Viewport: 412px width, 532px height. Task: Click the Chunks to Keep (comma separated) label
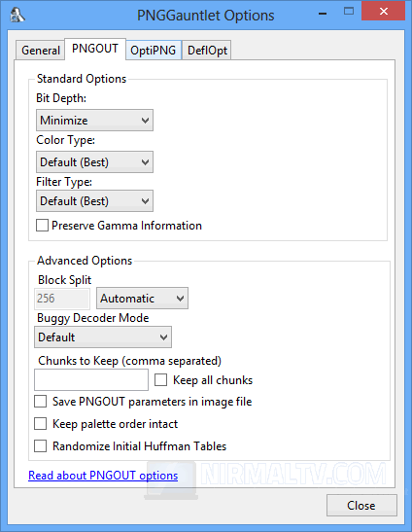[129, 361]
